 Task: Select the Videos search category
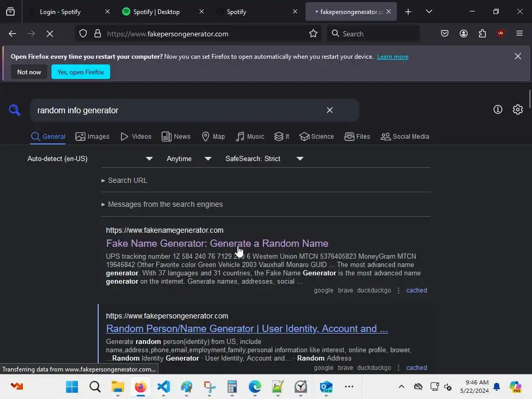(136, 137)
